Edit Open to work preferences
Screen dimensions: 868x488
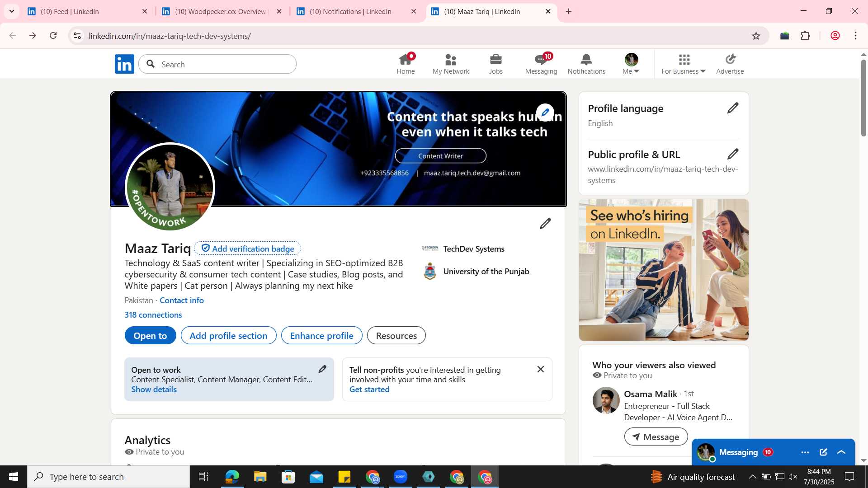pyautogui.click(x=322, y=369)
